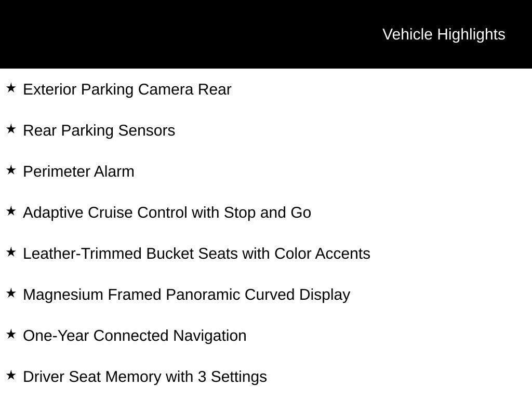Click the One-Year Connected Navigation text

(135, 336)
